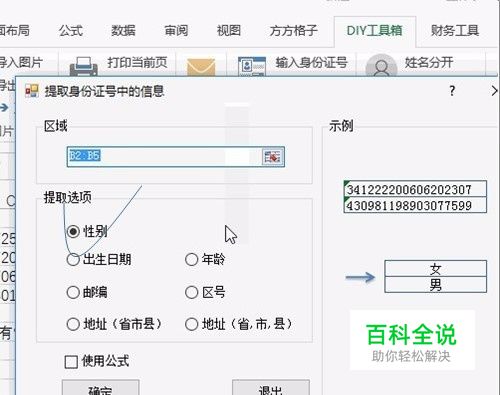The width and height of the screenshot is (500, 395).
Task: Click example cell 341222200606202307
Action: (415, 189)
